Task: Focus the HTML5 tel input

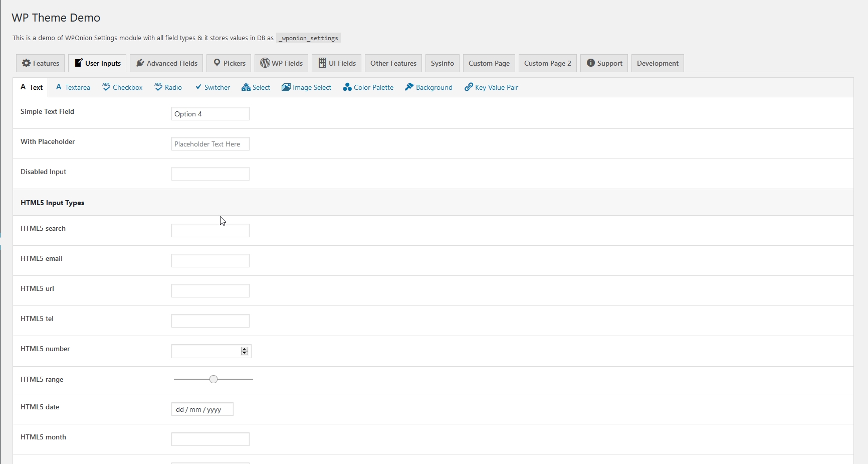Action: [x=210, y=321]
